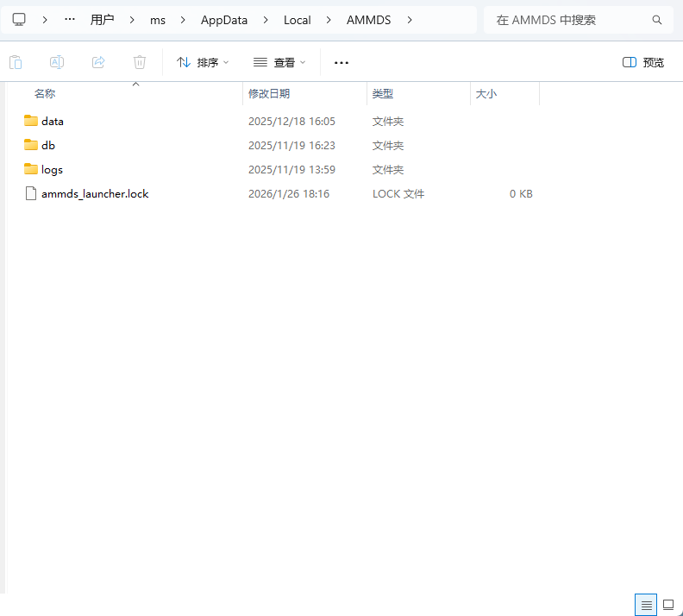Go to the Local breadcrumb segment
This screenshot has height=616, width=683.
pos(297,20)
